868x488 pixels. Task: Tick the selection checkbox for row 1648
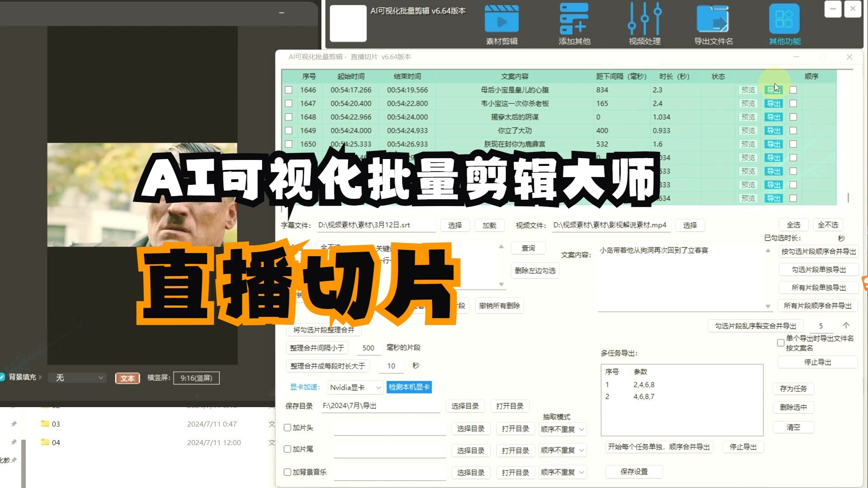click(289, 117)
